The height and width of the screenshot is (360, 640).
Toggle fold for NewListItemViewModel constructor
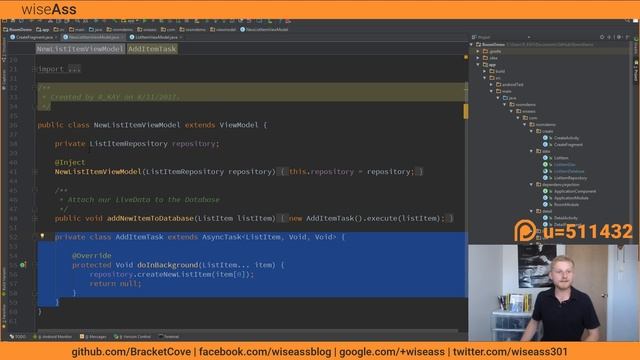[35, 172]
